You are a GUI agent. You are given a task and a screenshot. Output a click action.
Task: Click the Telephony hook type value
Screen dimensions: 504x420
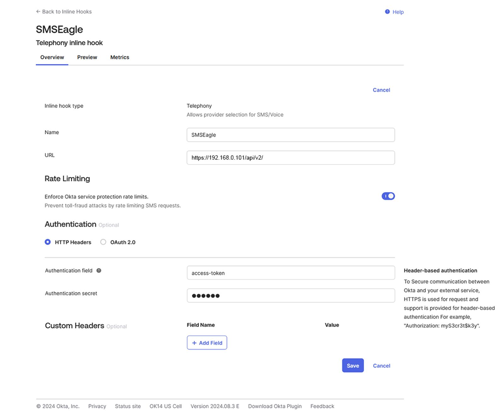pyautogui.click(x=199, y=106)
